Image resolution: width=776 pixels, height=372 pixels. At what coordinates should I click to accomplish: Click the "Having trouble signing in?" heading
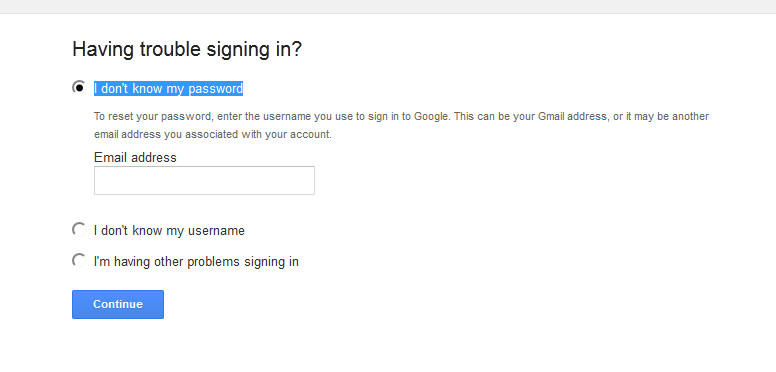tap(187, 50)
